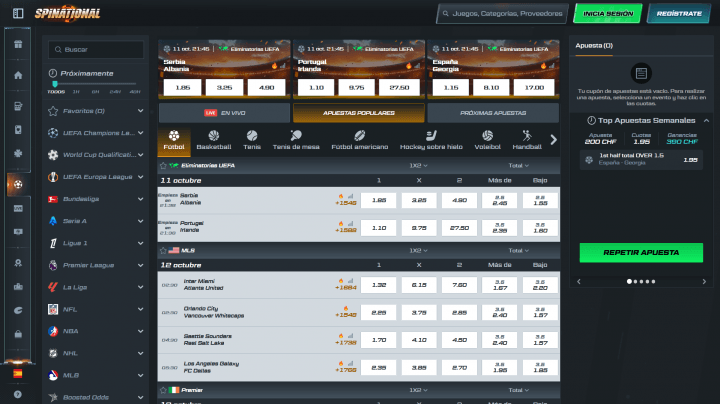Open the En Vivo live tab
The image size is (720, 404).
(224, 113)
